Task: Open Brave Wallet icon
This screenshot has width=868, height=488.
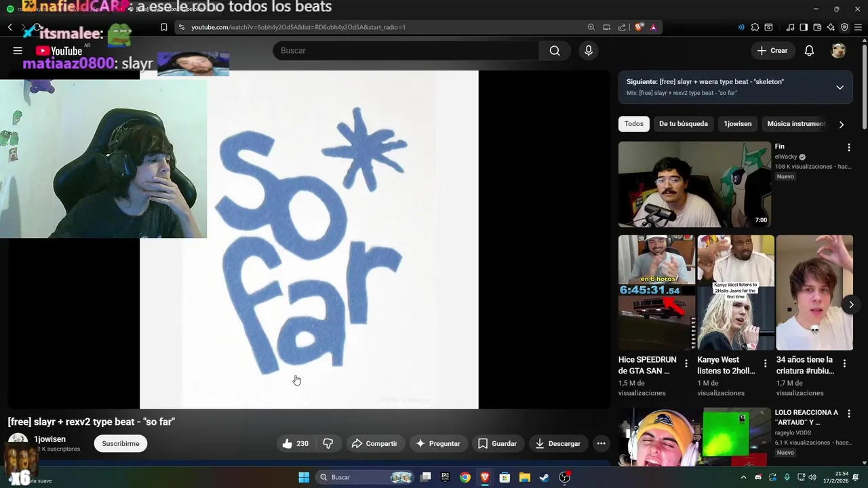Action: click(x=817, y=27)
